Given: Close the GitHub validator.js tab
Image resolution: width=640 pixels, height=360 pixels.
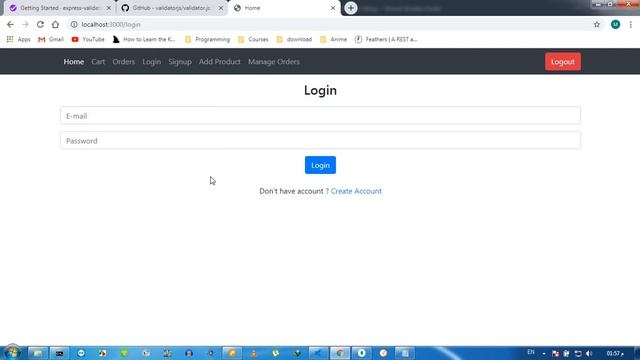Looking at the screenshot, I should 220,8.
